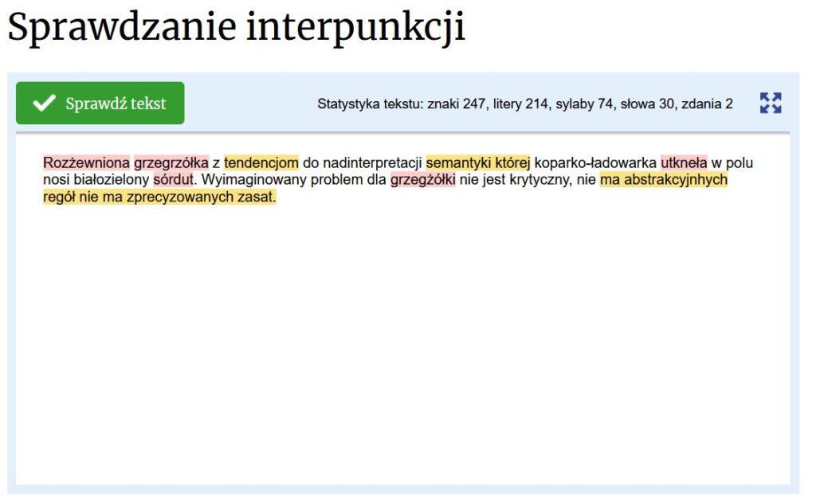
Task: Click the highlighted word regół
Action: click(x=59, y=197)
